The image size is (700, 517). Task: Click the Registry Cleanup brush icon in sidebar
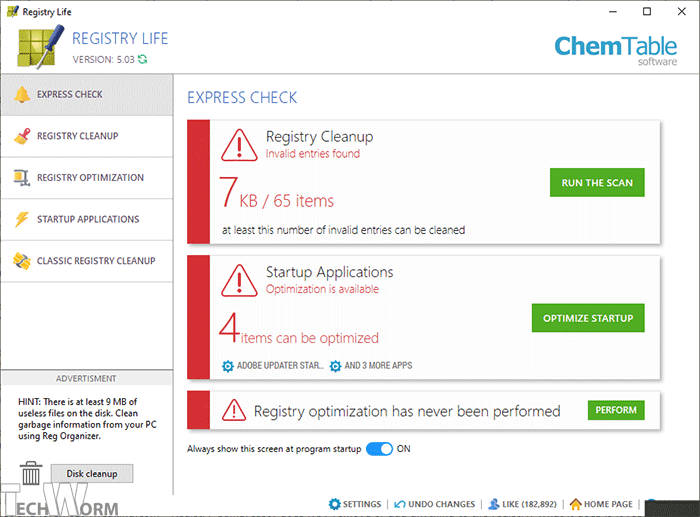21,136
